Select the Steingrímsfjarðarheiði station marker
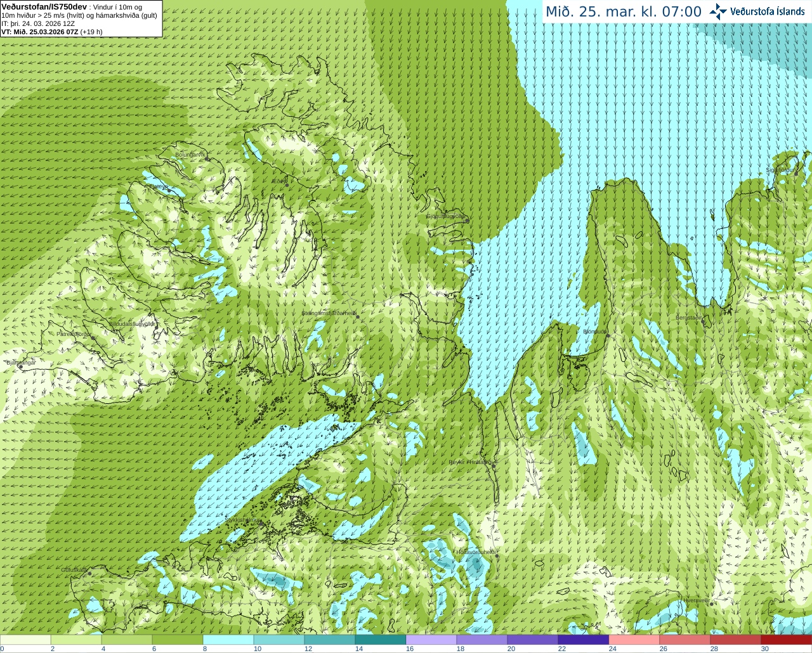 click(x=358, y=317)
